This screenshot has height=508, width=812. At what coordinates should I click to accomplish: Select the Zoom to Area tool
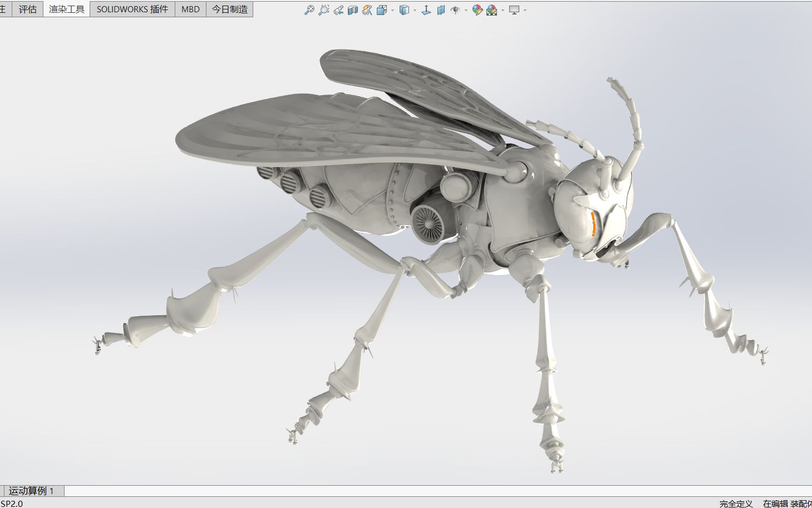point(323,9)
